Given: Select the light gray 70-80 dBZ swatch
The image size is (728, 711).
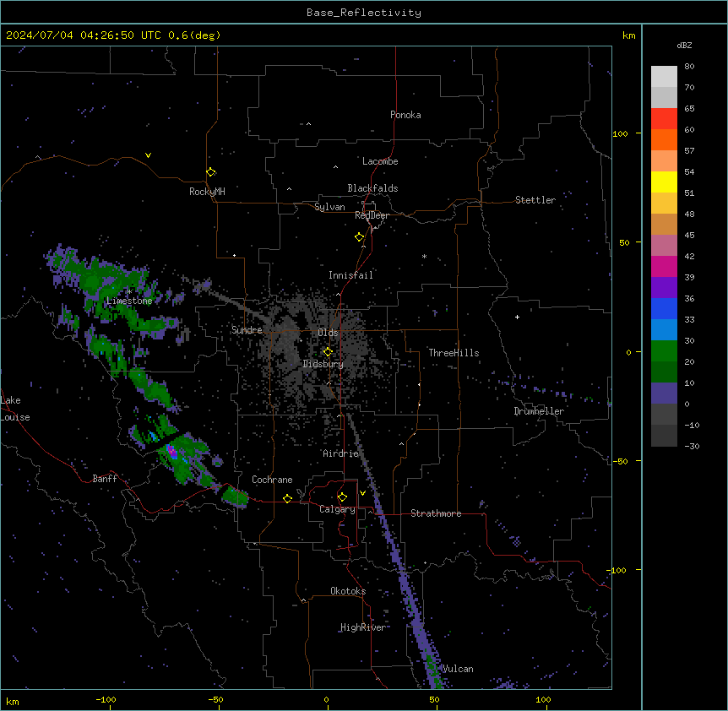Looking at the screenshot, I should [x=664, y=77].
